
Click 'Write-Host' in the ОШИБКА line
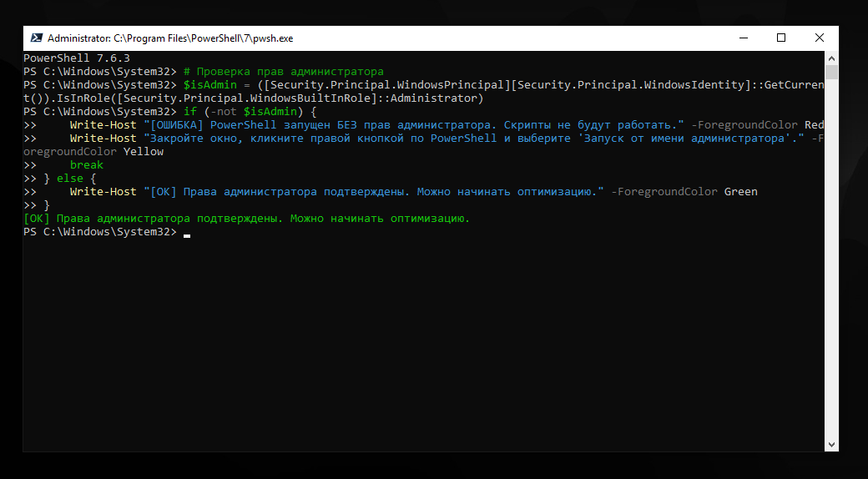[x=103, y=124]
